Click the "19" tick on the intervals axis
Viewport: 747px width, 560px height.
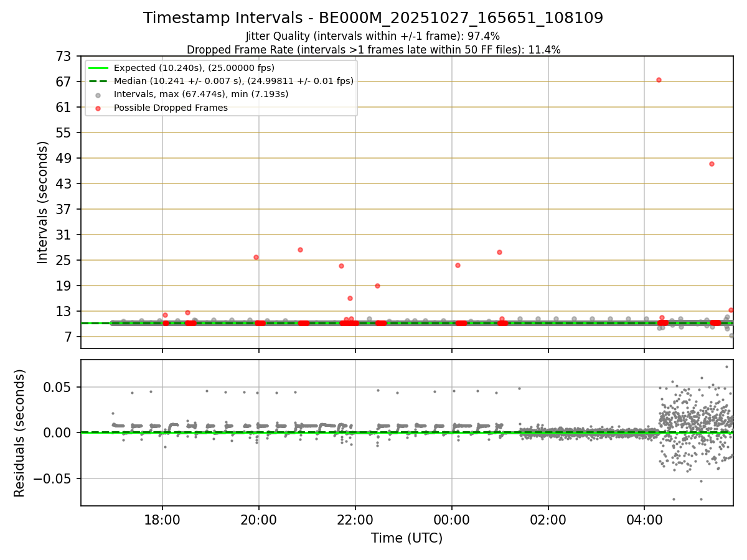[65, 286]
